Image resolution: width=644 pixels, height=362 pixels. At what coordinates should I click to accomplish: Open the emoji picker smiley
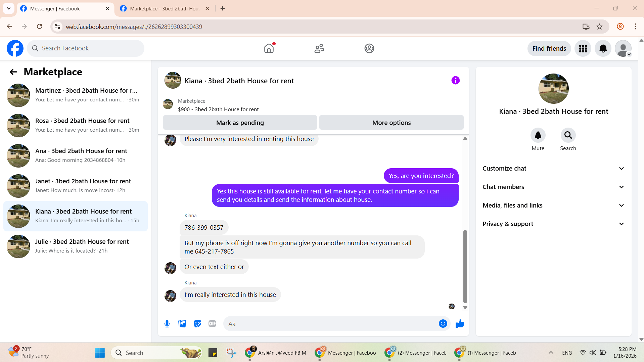pos(443,324)
